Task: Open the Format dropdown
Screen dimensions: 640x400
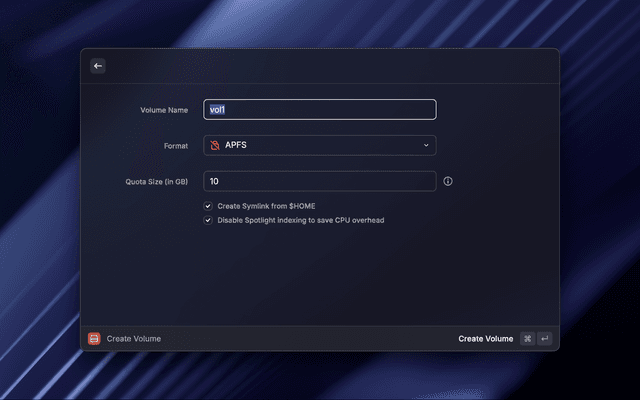Action: tap(320, 146)
